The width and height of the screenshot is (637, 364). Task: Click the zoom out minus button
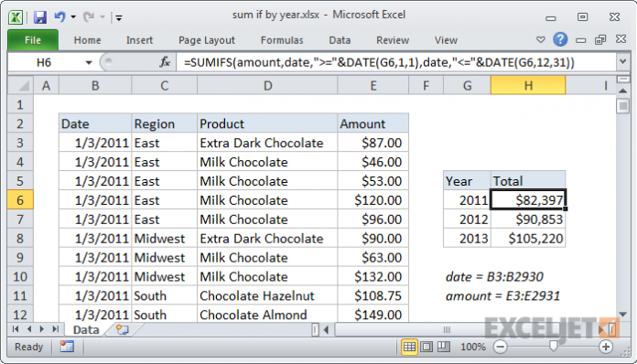pyautogui.click(x=501, y=347)
